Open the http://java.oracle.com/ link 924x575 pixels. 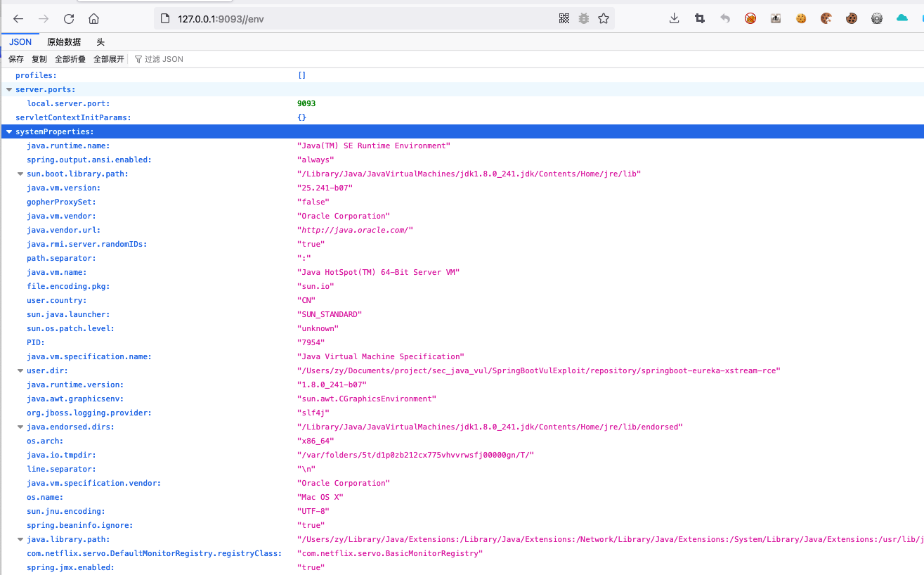[x=355, y=230]
